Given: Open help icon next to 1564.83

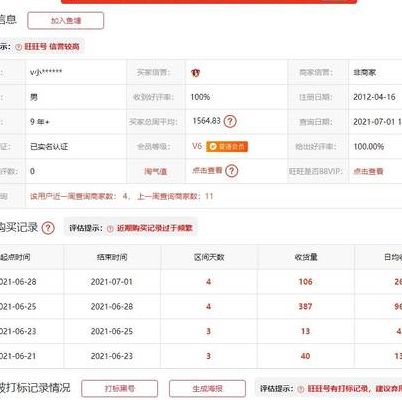Looking at the screenshot, I should [230, 121].
